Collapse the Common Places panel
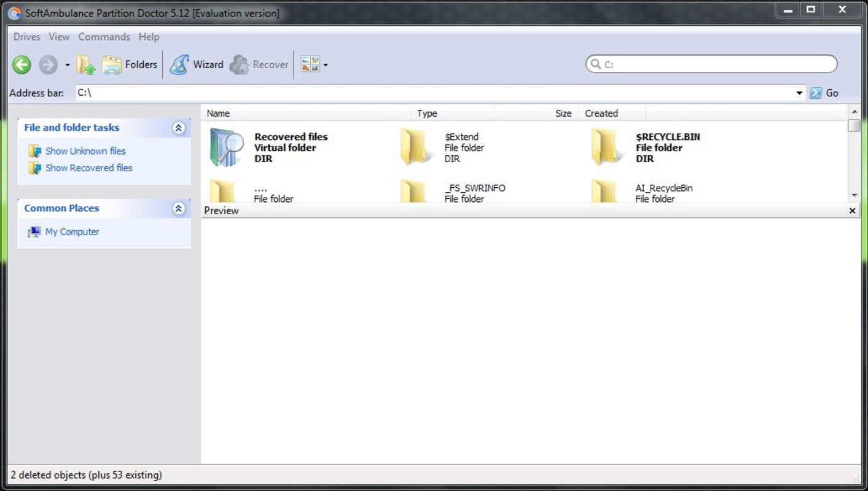Screen dimensions: 868x491 click(179, 208)
